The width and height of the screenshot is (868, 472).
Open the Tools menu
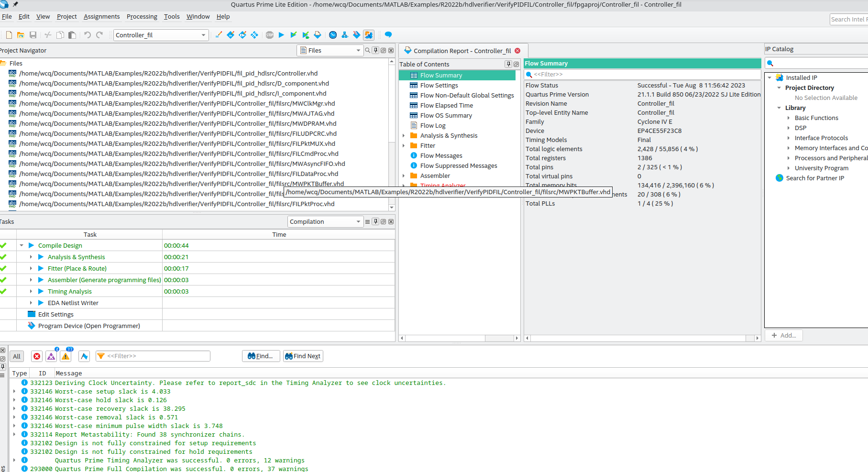(x=172, y=16)
